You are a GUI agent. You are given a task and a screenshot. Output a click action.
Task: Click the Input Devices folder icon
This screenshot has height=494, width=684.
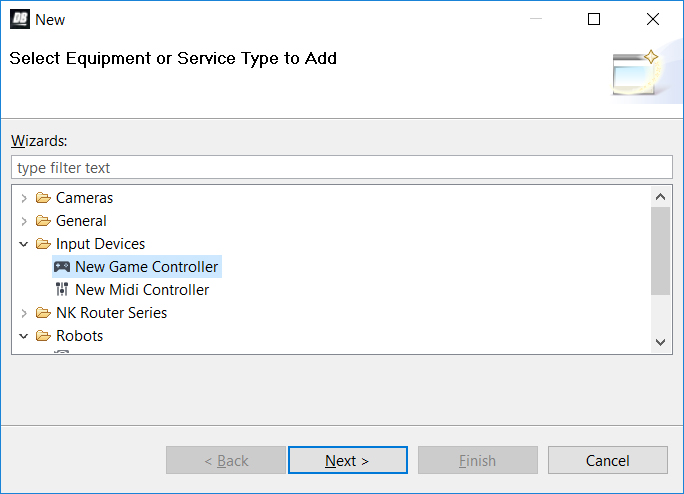(43, 244)
